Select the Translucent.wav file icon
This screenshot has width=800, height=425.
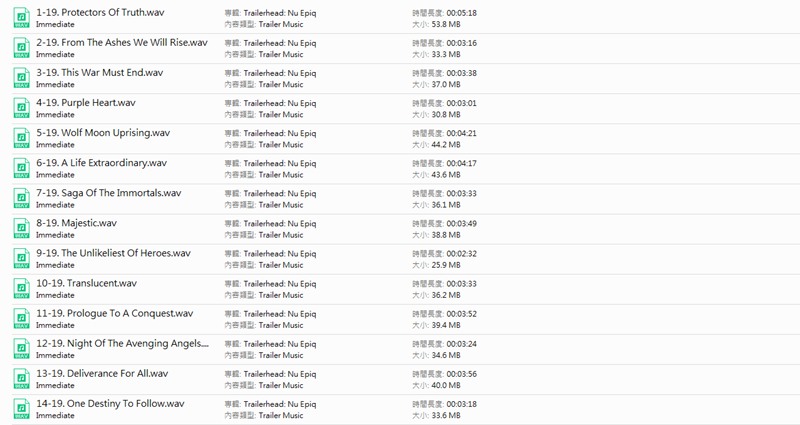pyautogui.click(x=21, y=288)
